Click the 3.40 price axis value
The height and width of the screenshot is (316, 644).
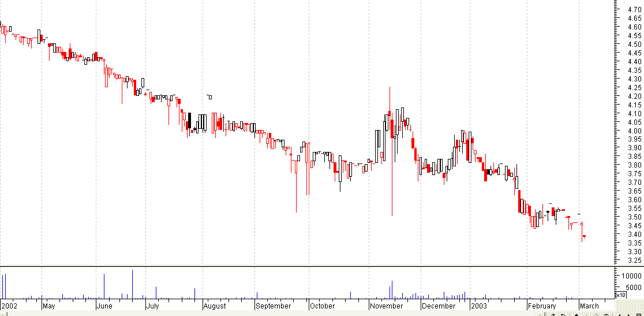click(635, 234)
